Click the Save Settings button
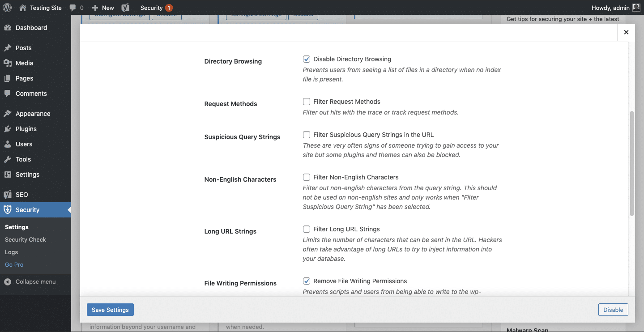This screenshot has width=644, height=332. (110, 310)
